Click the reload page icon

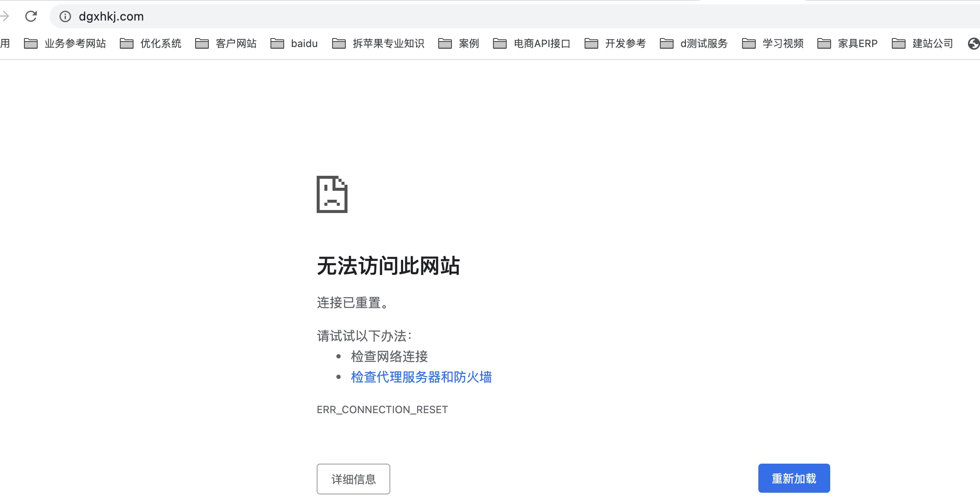31,16
